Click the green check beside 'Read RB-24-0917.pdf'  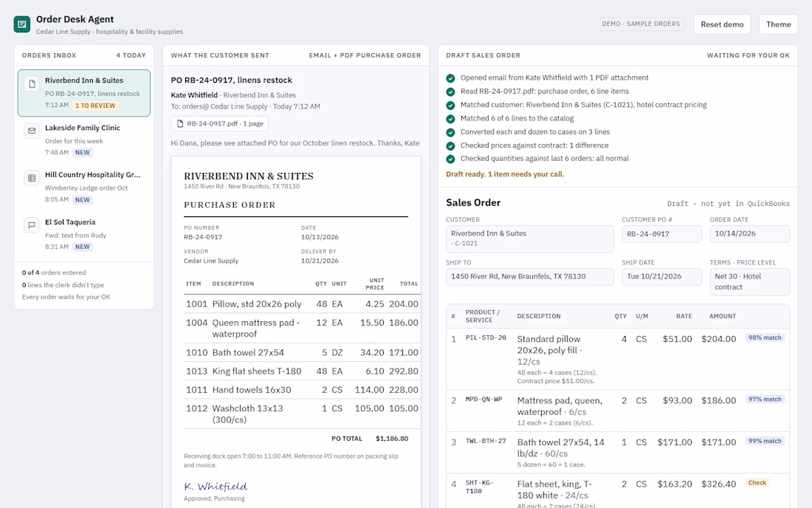click(450, 92)
